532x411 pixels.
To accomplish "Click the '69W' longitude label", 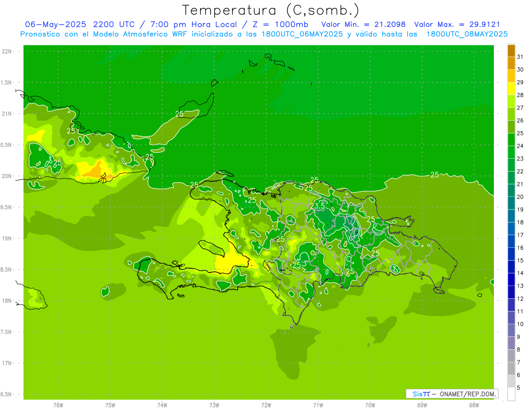I will pos(422,405).
